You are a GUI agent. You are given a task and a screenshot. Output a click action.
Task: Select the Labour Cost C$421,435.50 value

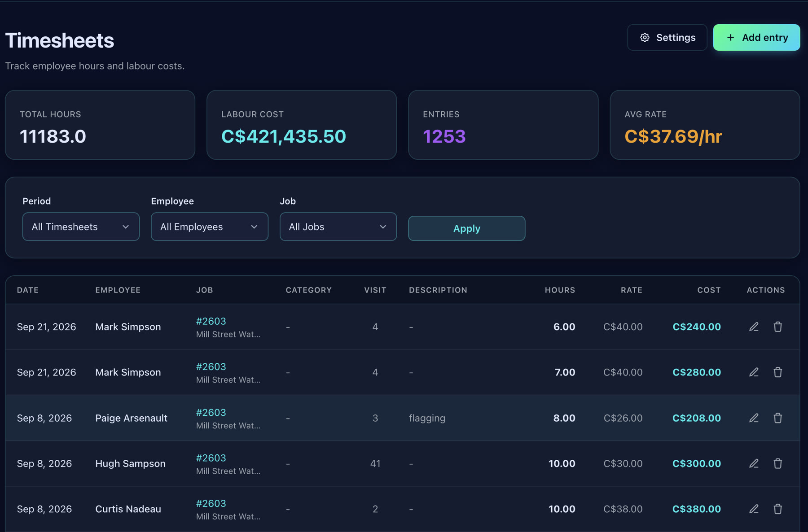coord(284,136)
